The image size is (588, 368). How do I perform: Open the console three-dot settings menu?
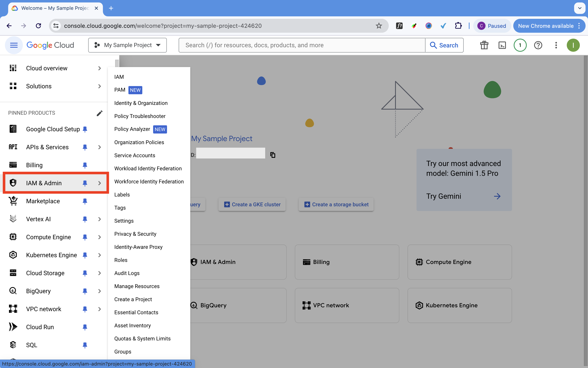[556, 45]
